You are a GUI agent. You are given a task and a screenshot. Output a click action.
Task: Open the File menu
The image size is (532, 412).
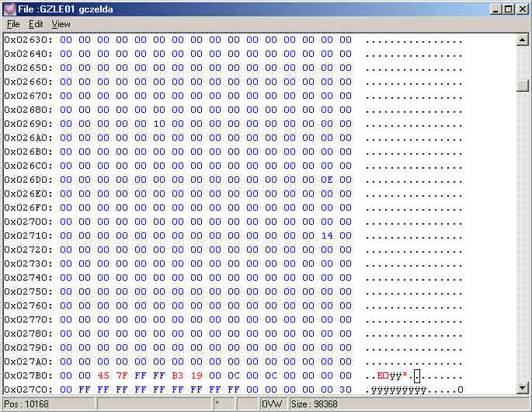coord(13,24)
